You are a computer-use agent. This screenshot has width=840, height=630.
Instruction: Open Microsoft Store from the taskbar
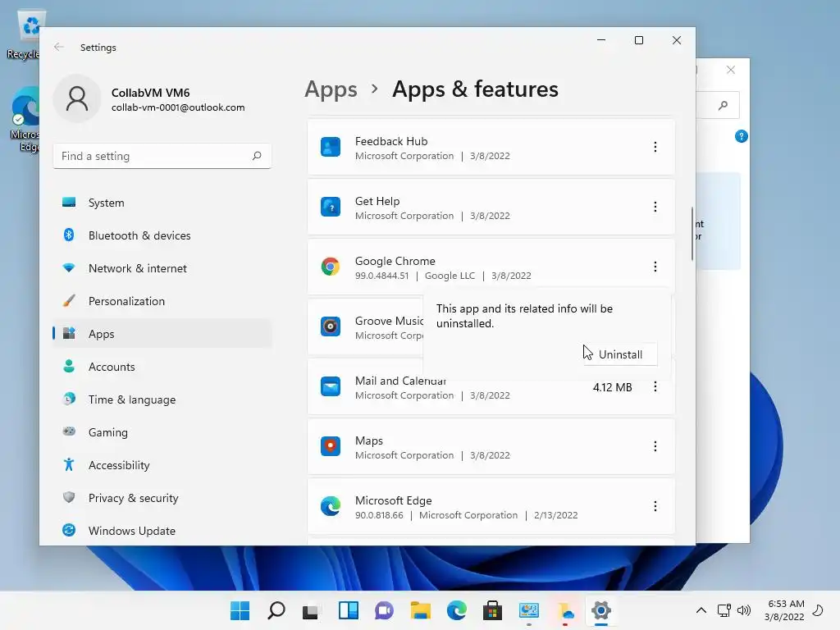point(492,610)
